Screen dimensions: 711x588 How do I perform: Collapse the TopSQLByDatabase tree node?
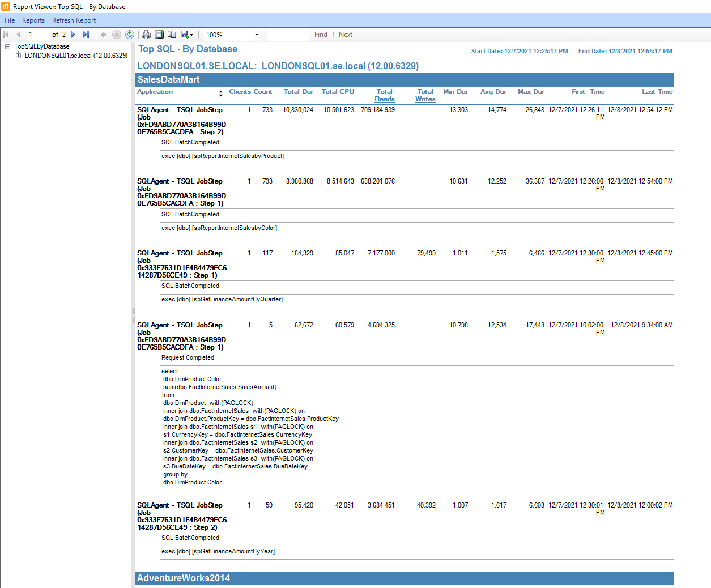coord(8,46)
